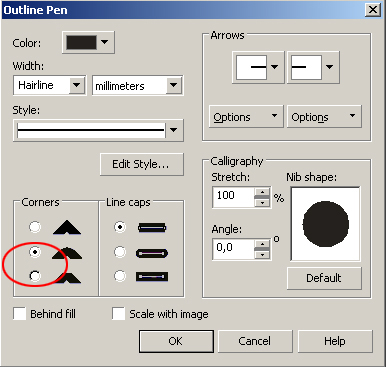386x367 pixels.
Task: Pick the extended square line cap icon
Action: tap(152, 277)
